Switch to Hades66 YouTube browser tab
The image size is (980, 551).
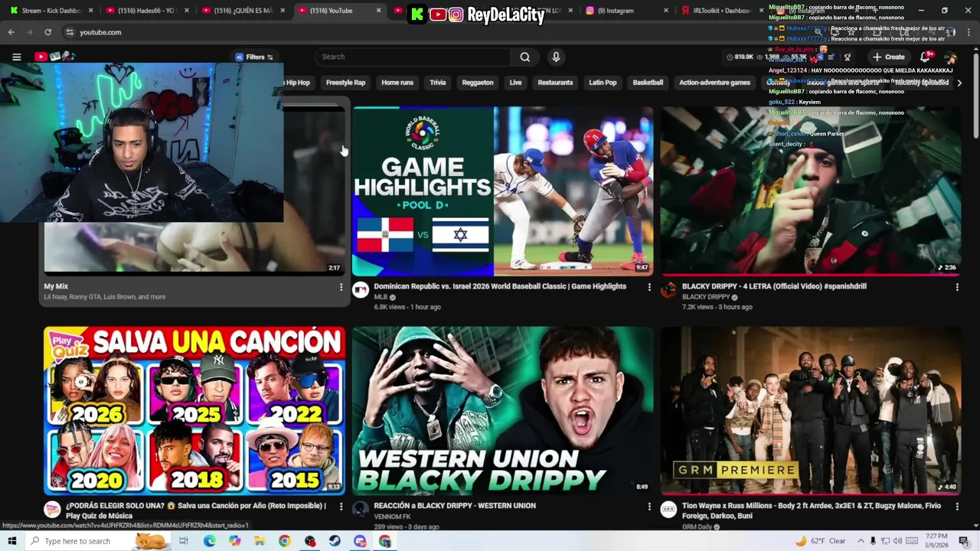click(x=147, y=11)
